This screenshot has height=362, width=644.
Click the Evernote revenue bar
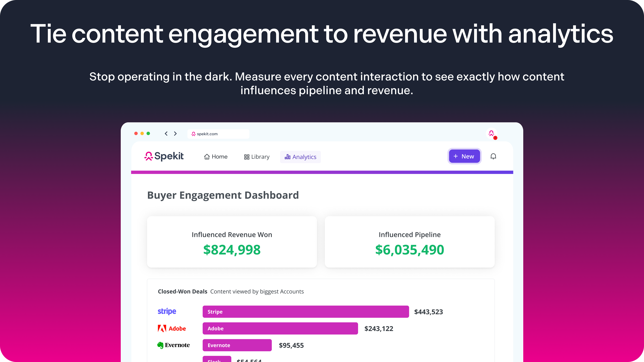[237, 345]
